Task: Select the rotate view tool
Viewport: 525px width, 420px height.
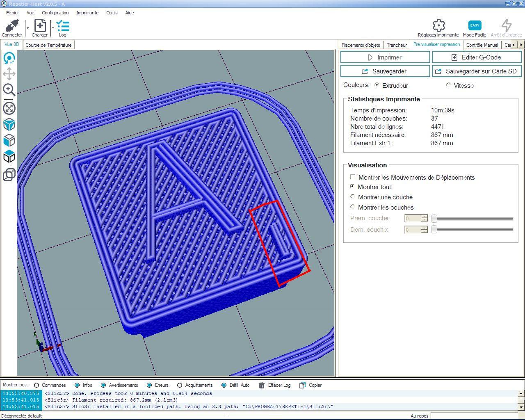Action: [9, 58]
